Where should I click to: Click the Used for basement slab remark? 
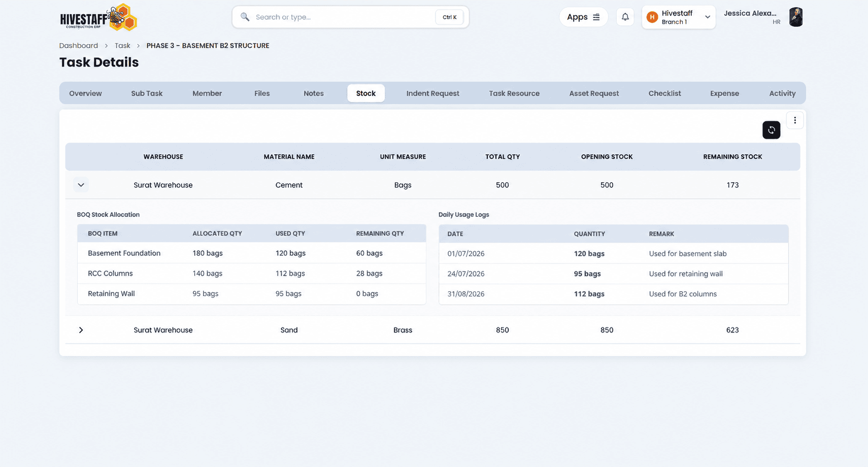pos(688,254)
